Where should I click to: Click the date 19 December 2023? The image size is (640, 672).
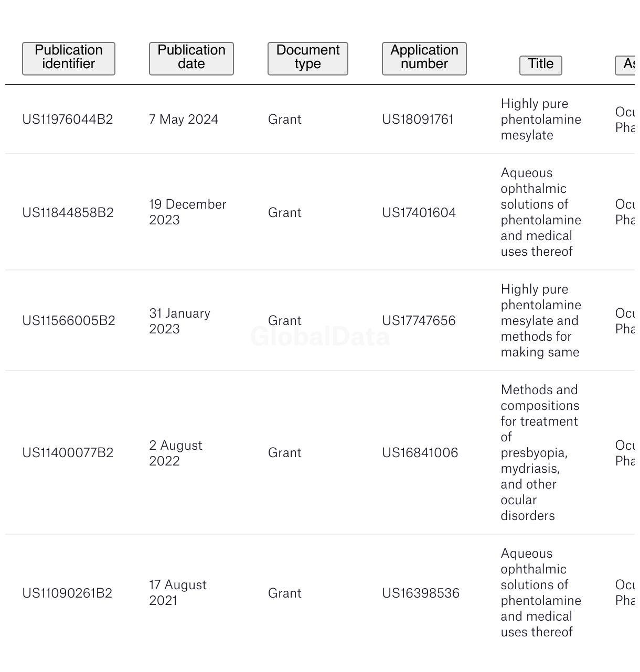188,212
